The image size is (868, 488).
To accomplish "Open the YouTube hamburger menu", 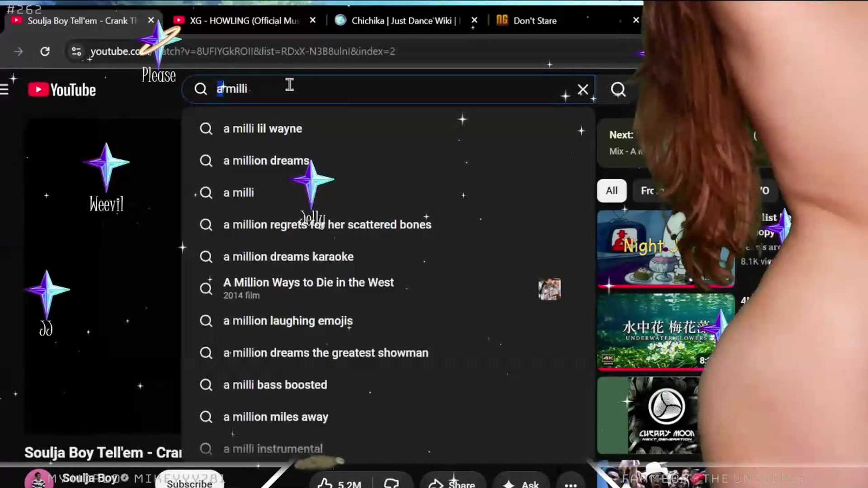I will tap(5, 90).
